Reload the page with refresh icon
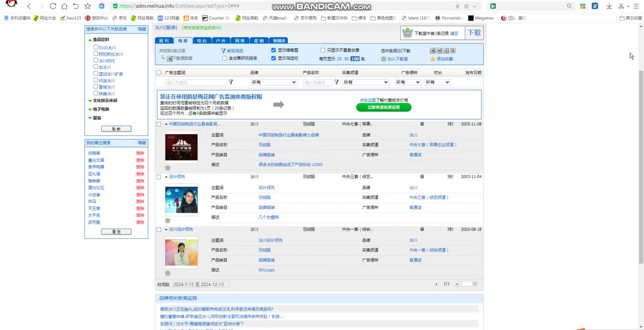Screen dimensions: 644x330 coord(53,6)
